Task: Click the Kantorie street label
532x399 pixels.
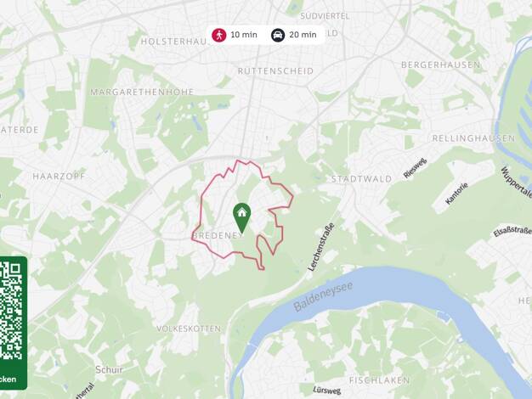Action: click(457, 194)
